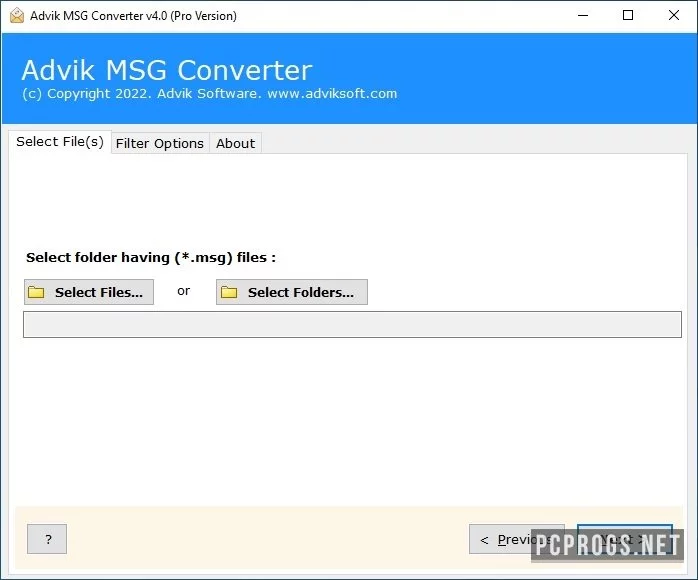Open the About tab
This screenshot has height=580, width=698.
(235, 143)
